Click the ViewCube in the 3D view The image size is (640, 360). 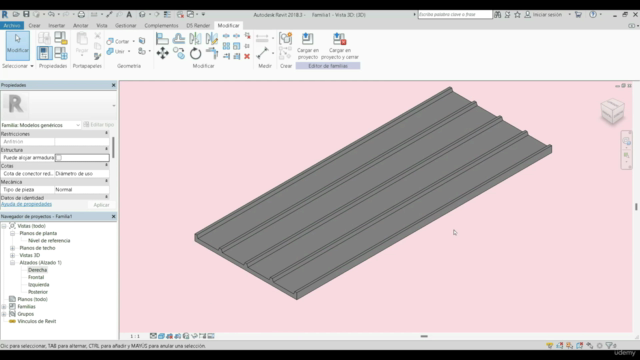click(612, 110)
